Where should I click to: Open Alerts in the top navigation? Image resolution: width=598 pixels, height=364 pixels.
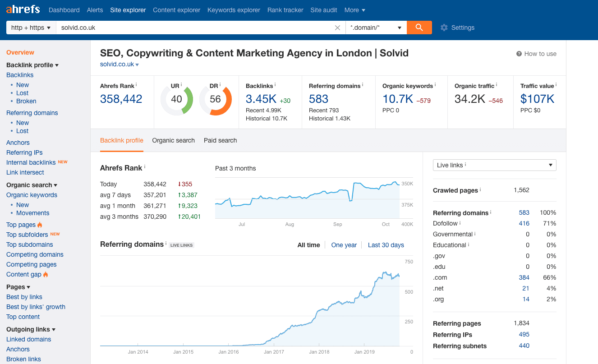(x=95, y=10)
